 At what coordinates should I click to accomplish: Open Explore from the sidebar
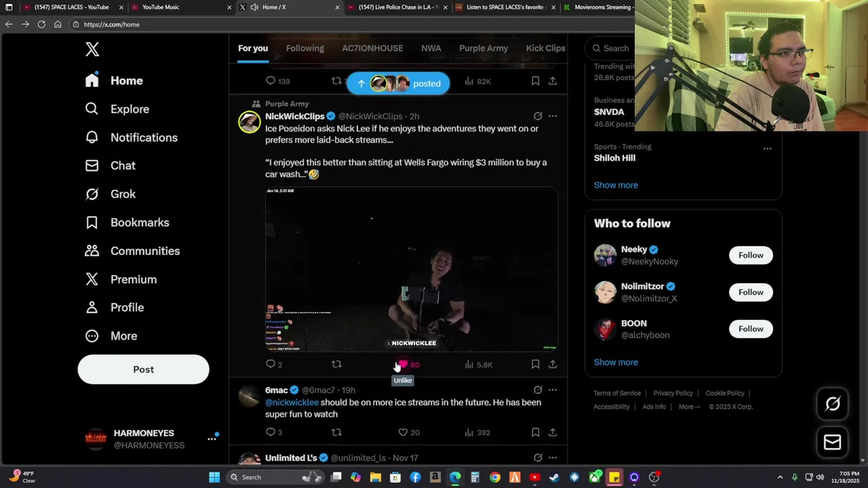coord(117,109)
